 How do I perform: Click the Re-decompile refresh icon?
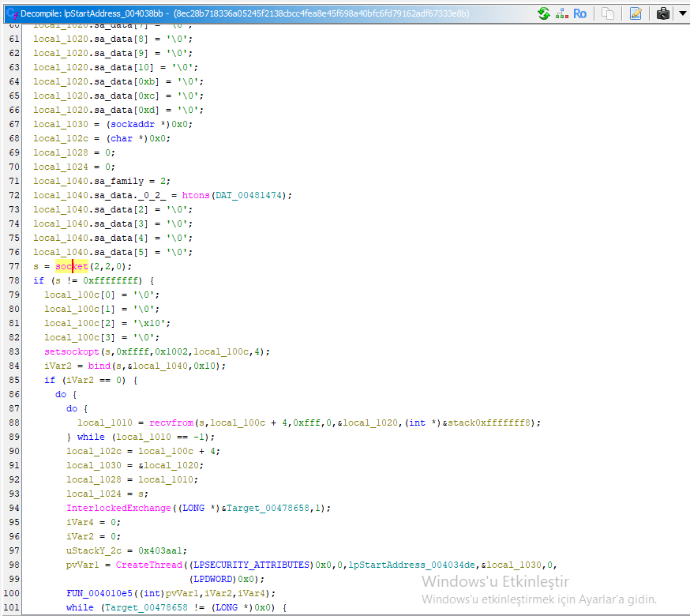pyautogui.click(x=543, y=13)
